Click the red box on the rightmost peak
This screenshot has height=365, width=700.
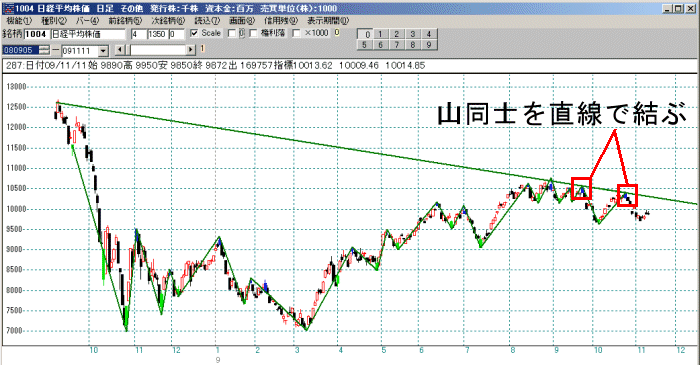[x=627, y=195]
